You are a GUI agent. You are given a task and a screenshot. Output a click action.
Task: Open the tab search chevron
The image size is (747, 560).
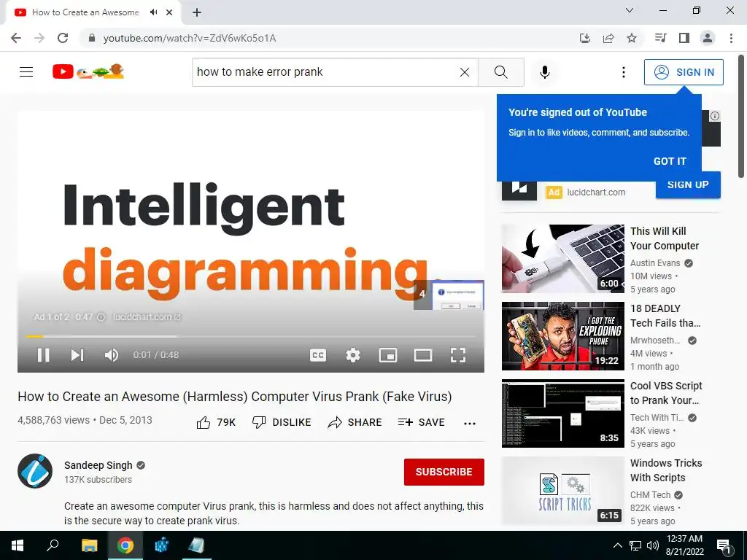click(x=630, y=10)
